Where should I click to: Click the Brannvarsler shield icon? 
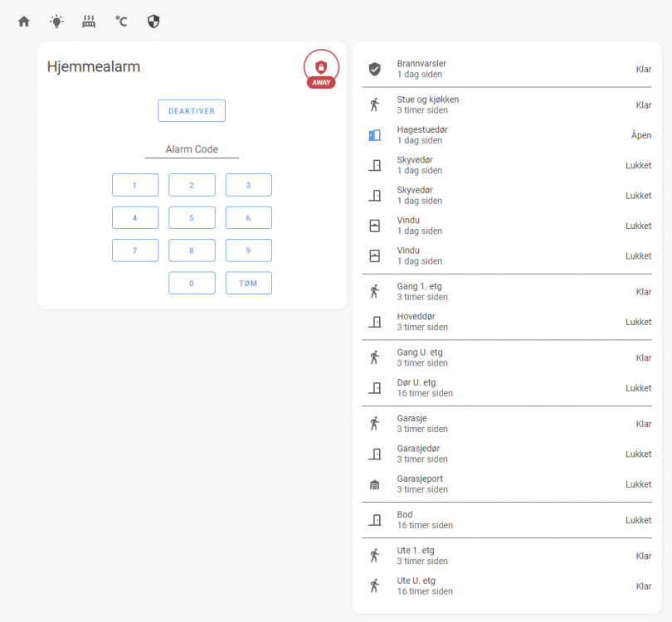375,69
